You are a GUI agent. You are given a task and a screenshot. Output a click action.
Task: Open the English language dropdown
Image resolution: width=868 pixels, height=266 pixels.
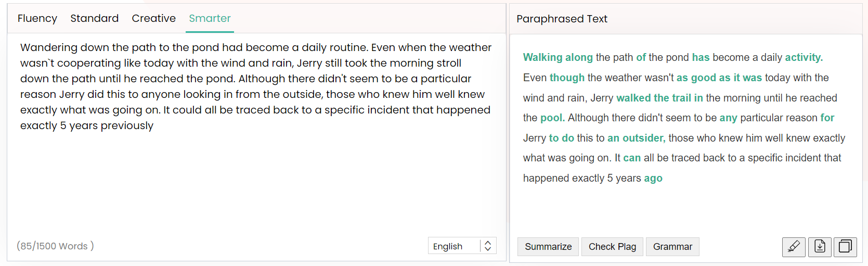pos(454,246)
